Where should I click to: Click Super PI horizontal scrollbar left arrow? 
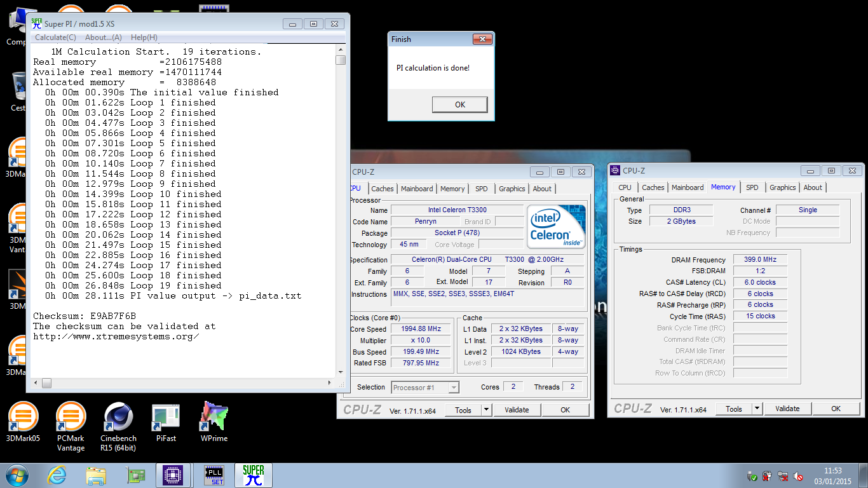coord(36,383)
